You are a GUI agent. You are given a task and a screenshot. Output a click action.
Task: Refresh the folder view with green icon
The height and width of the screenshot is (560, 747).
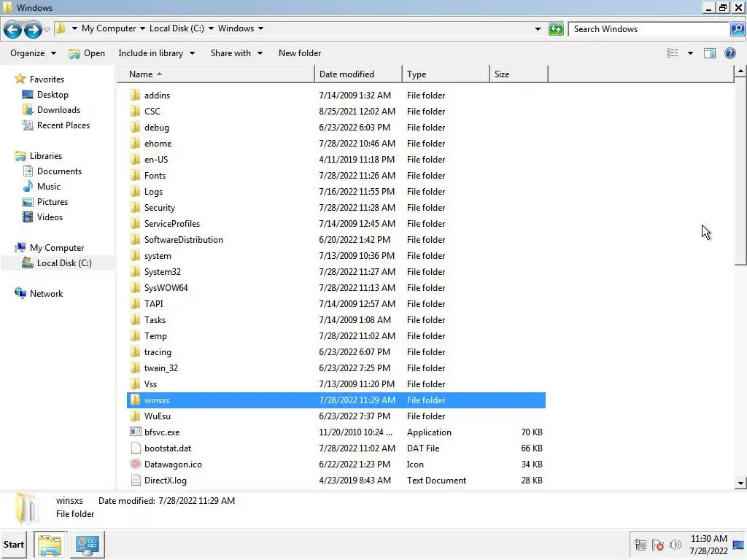pos(555,29)
